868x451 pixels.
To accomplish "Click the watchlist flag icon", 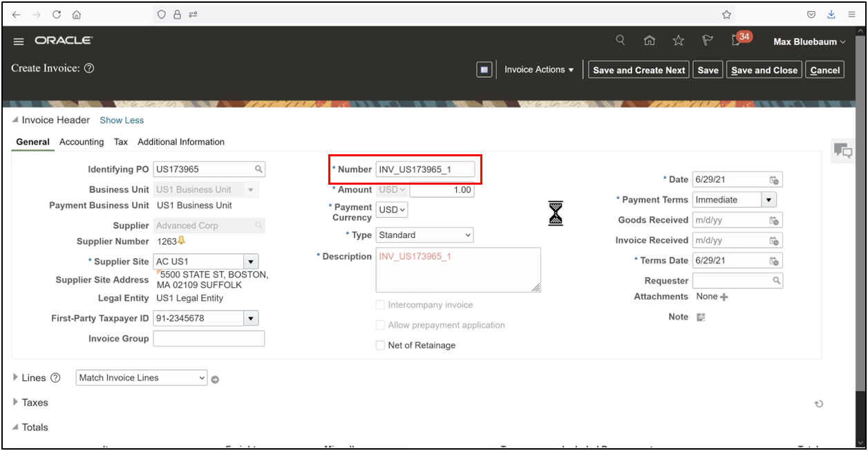I will [706, 41].
